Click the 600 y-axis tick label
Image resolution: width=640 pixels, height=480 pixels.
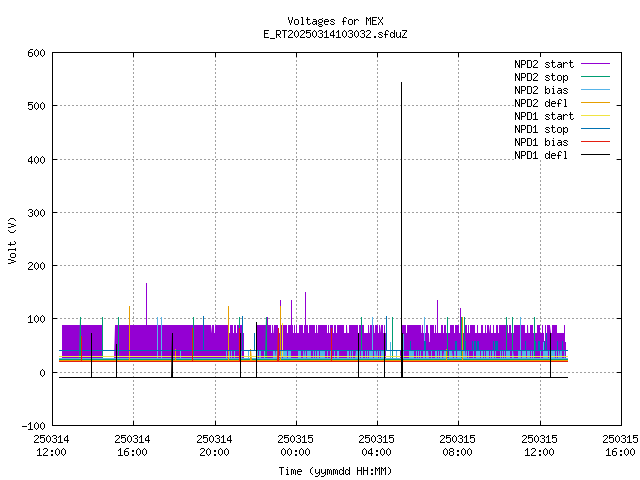pos(36,53)
